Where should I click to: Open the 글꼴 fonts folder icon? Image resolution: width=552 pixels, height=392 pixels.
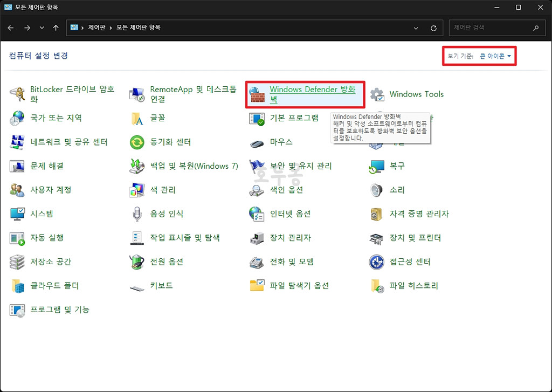pyautogui.click(x=137, y=118)
